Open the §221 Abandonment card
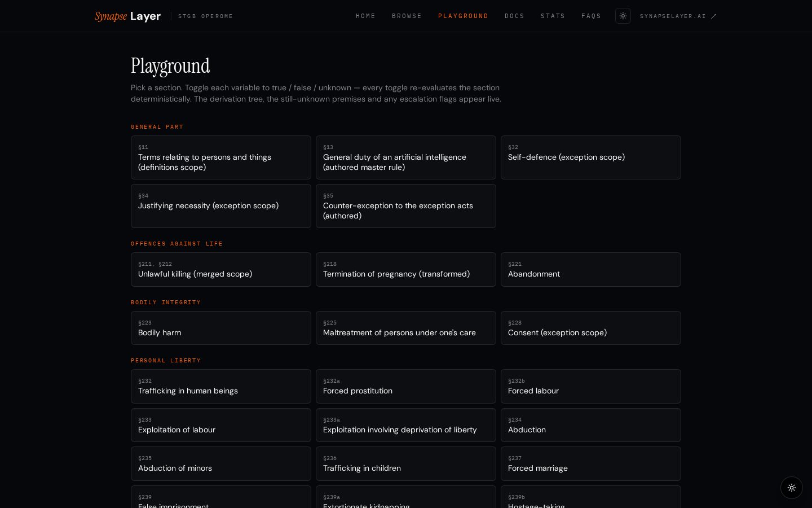 coord(591,270)
